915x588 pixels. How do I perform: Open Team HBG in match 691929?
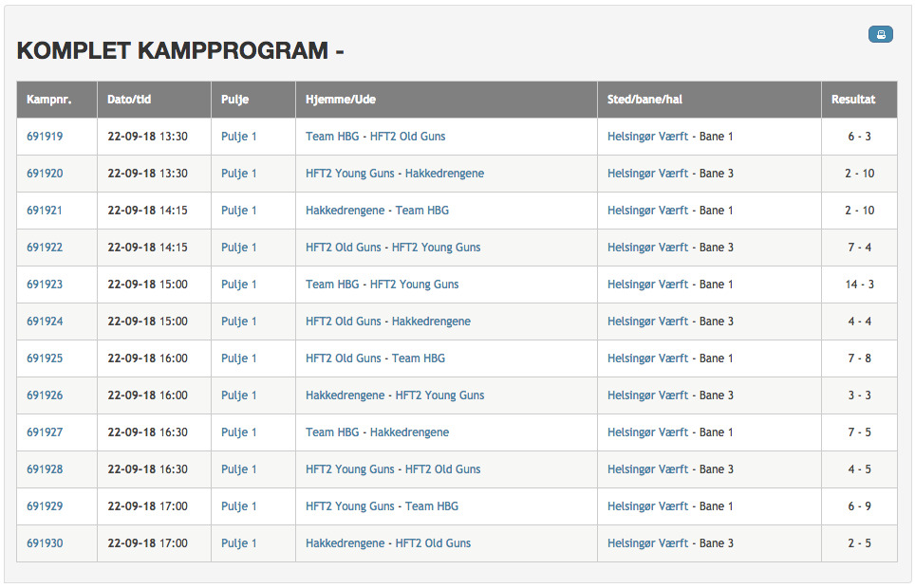click(x=432, y=506)
